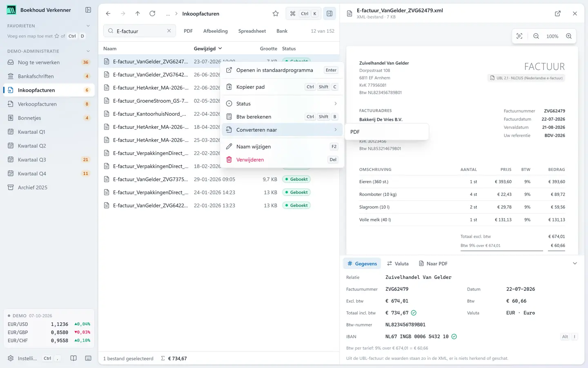
Task: Expand the breadcrumb ellipsis path
Action: (x=168, y=13)
